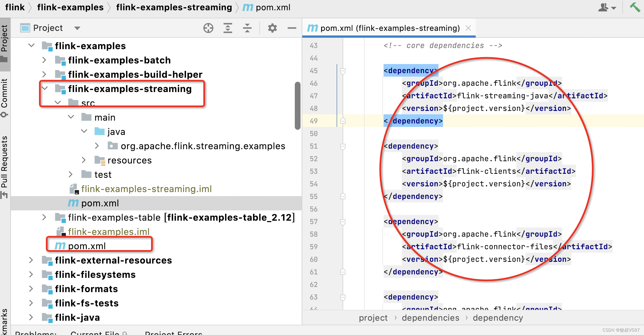Click on flink-clients artifactId text

pyautogui.click(x=486, y=171)
